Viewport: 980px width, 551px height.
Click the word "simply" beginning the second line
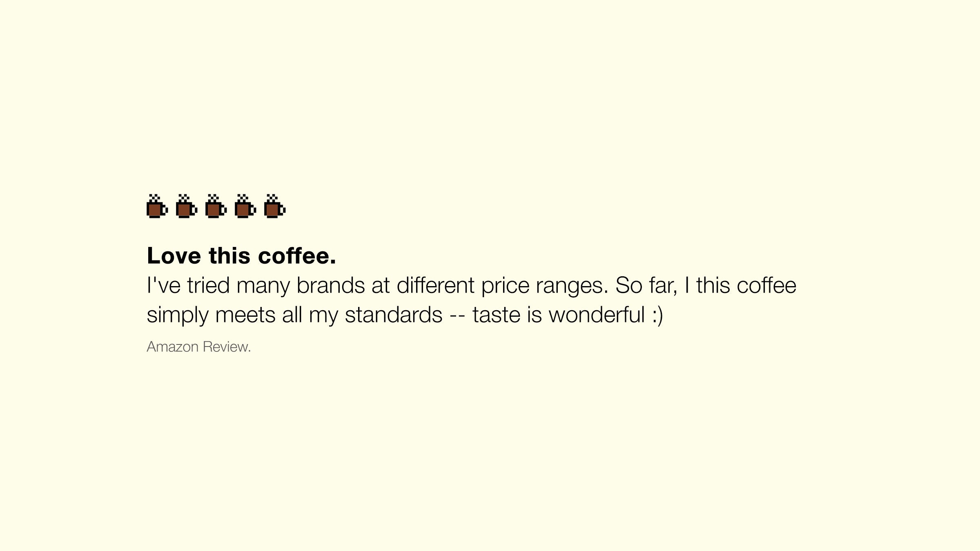pyautogui.click(x=177, y=315)
